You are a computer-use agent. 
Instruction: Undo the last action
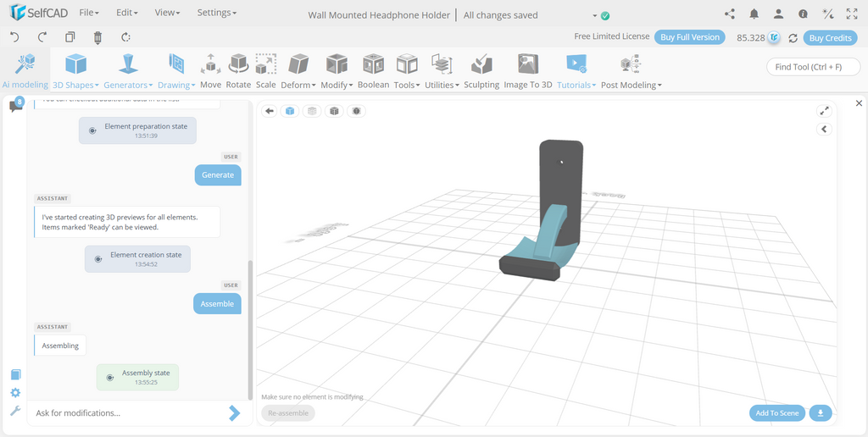click(x=15, y=37)
